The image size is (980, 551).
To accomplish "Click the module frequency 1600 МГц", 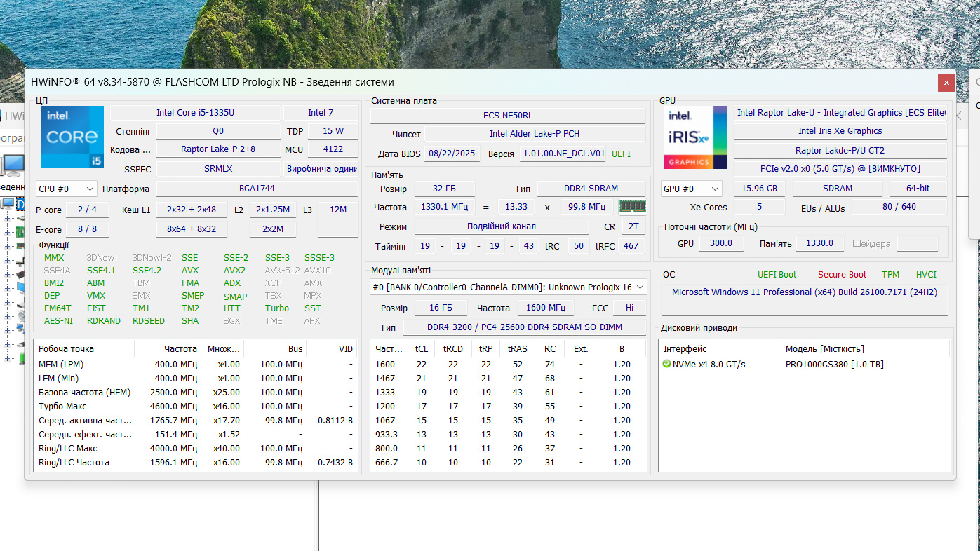I will pos(546,308).
